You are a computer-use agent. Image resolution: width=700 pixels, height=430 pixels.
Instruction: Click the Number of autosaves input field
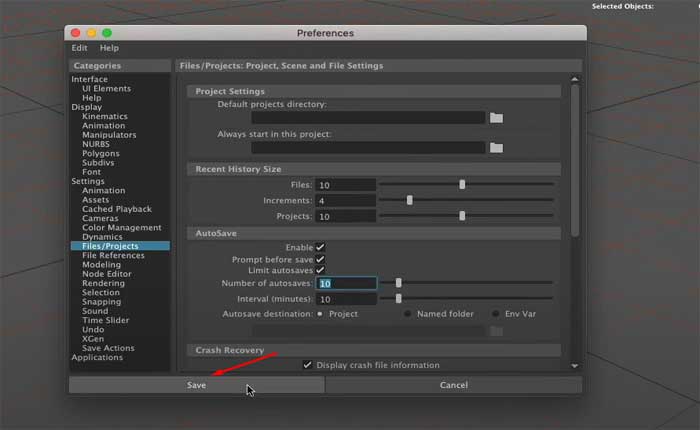click(346, 284)
